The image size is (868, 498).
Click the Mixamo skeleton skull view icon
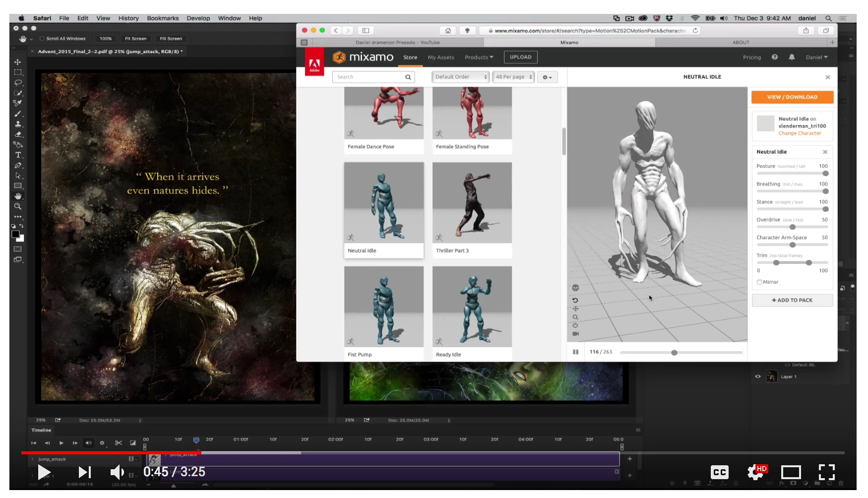coord(575,288)
